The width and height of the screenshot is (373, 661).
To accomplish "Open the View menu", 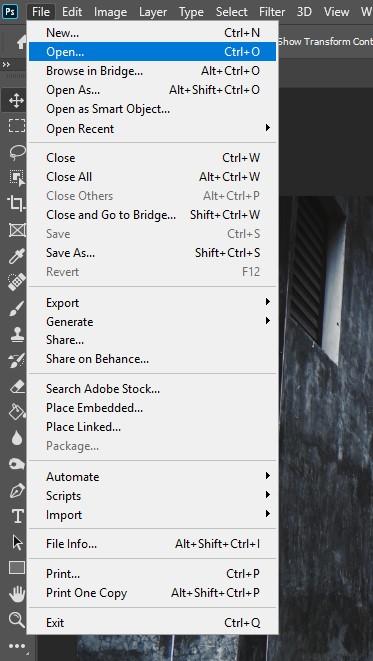I will 336,12.
